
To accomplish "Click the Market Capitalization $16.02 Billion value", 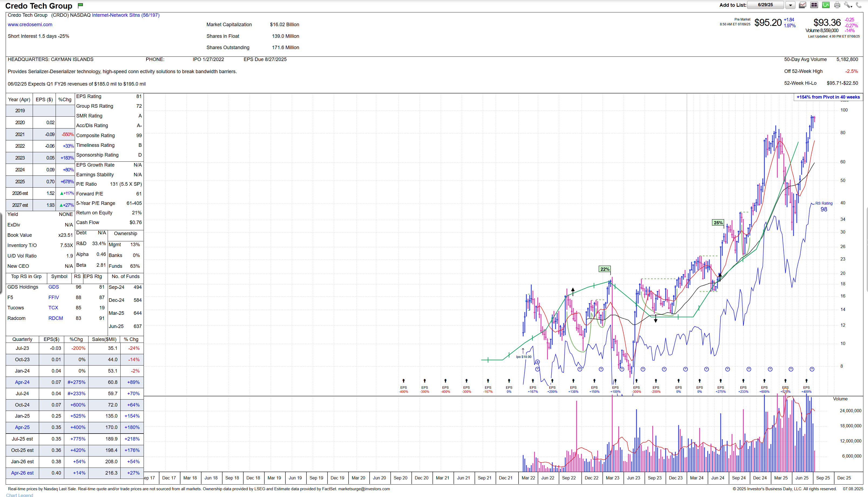I will pyautogui.click(x=284, y=25).
